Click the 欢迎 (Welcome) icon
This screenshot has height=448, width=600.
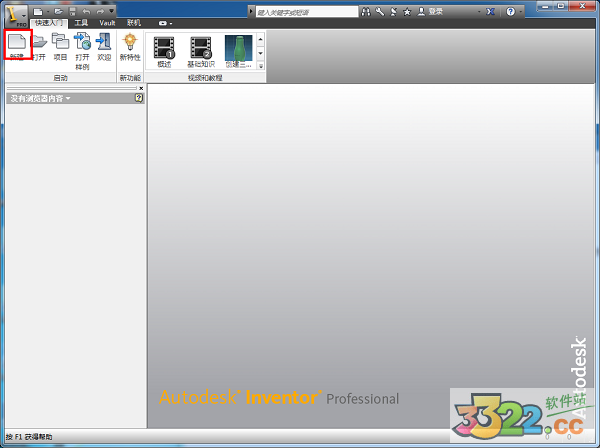coord(103,43)
